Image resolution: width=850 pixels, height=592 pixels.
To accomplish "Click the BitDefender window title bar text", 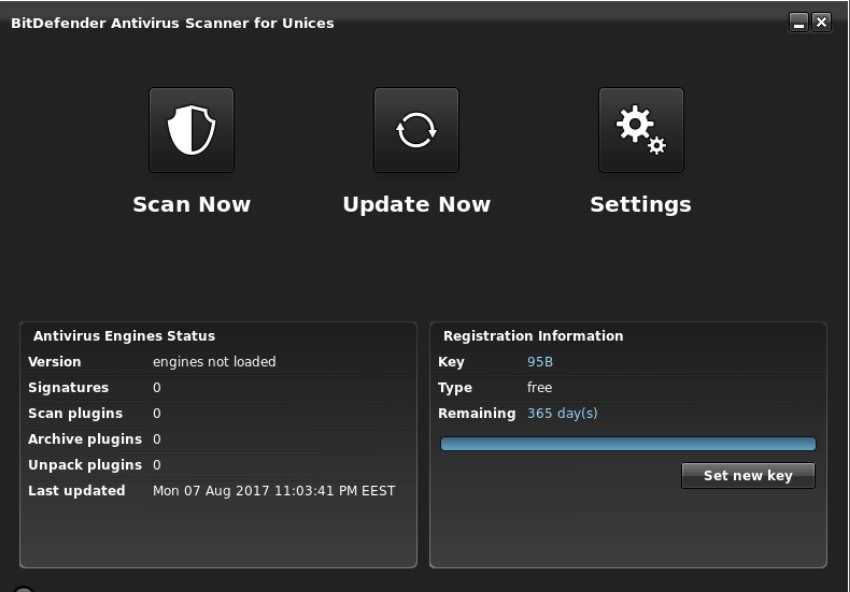I will [172, 23].
